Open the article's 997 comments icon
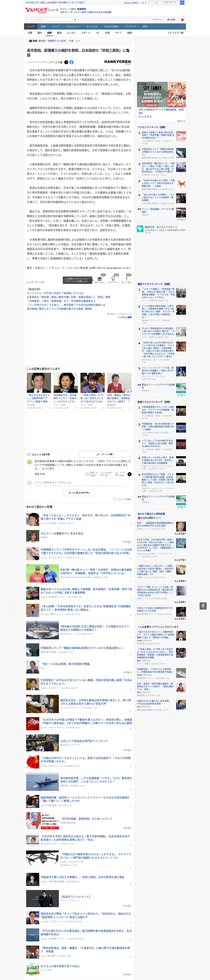The height and width of the screenshot is (980, 210). pos(51,62)
